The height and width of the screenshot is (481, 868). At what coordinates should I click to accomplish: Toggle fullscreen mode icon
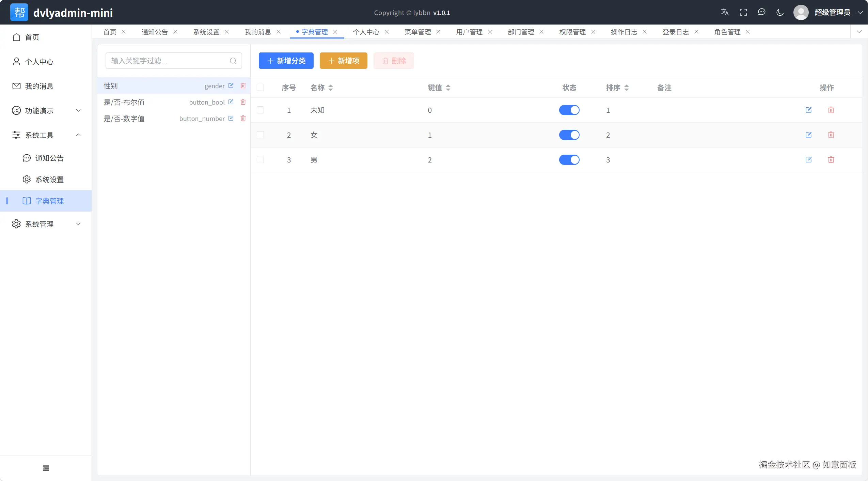743,12
